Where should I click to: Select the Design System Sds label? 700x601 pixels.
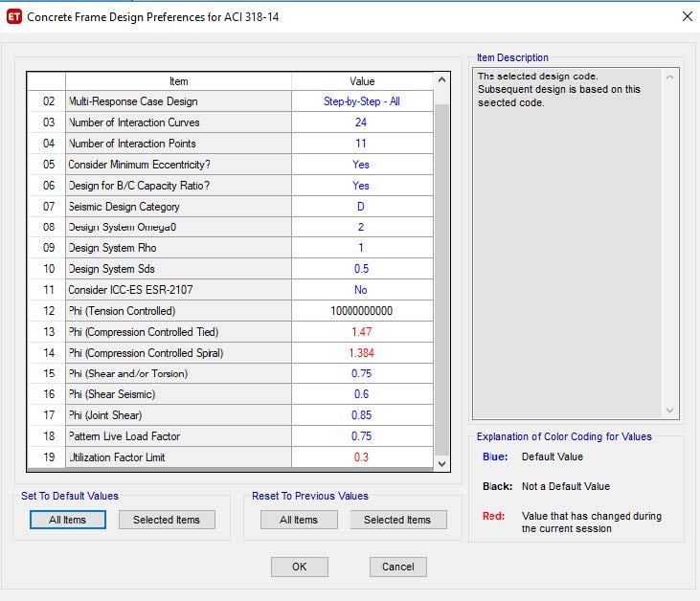point(178,269)
